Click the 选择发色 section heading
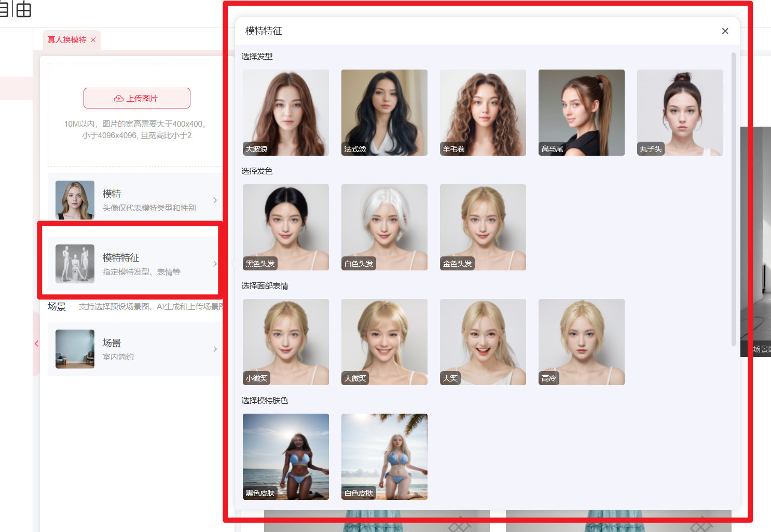Image resolution: width=771 pixels, height=532 pixels. (x=257, y=171)
